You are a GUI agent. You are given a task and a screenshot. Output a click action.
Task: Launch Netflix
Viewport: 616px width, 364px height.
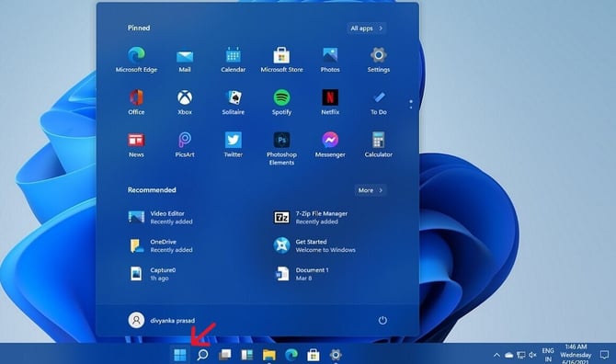coord(330,102)
